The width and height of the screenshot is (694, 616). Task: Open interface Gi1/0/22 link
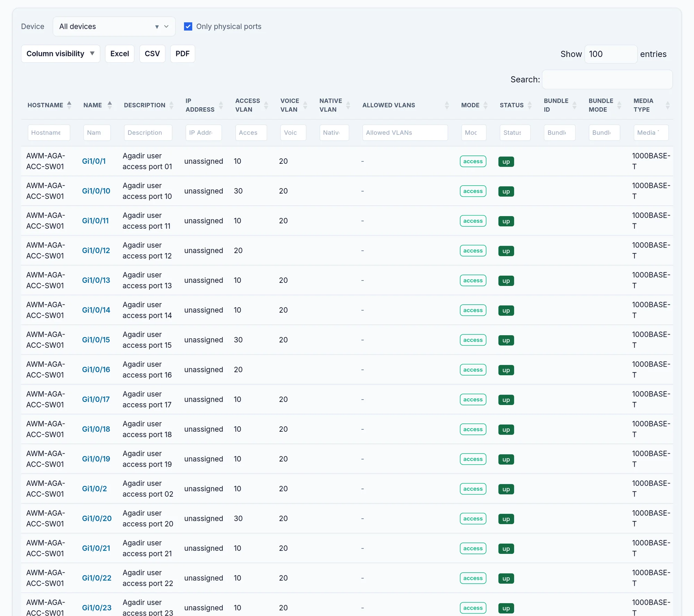97,578
